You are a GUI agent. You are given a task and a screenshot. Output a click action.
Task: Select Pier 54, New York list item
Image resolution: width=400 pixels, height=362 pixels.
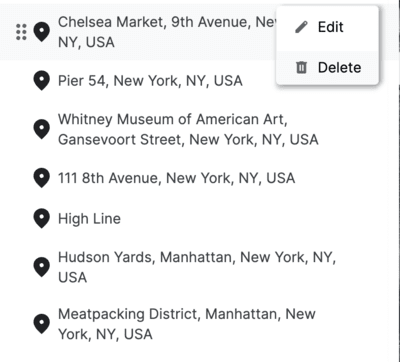[x=150, y=81]
